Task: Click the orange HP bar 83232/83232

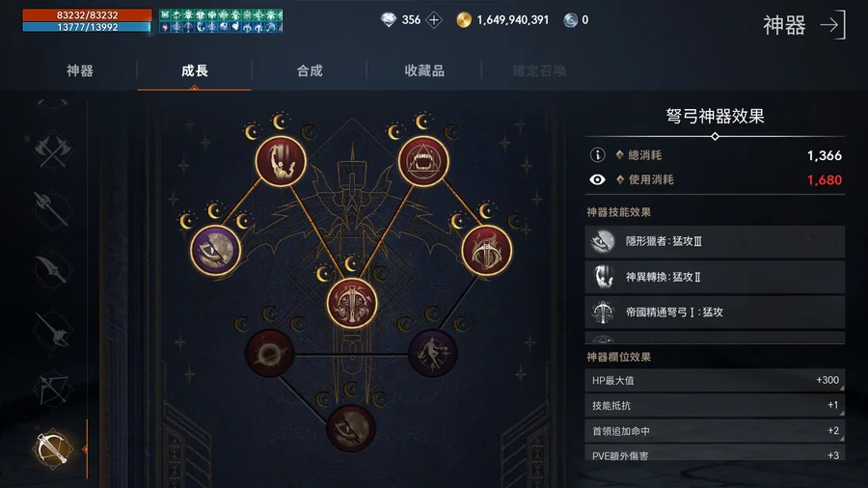Action: (87, 14)
